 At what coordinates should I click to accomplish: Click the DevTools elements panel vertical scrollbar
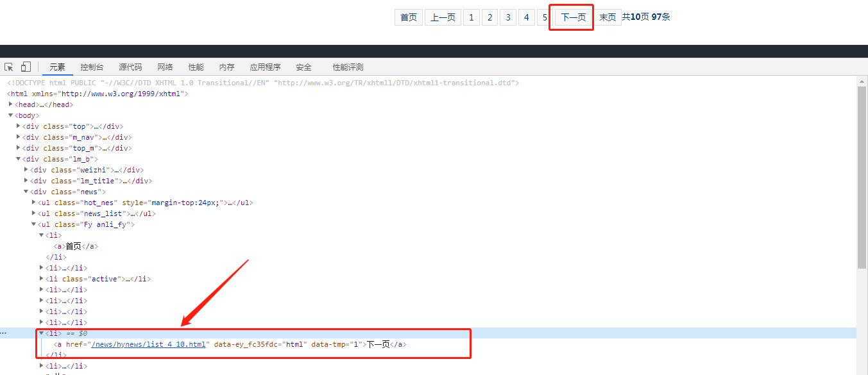[862, 176]
